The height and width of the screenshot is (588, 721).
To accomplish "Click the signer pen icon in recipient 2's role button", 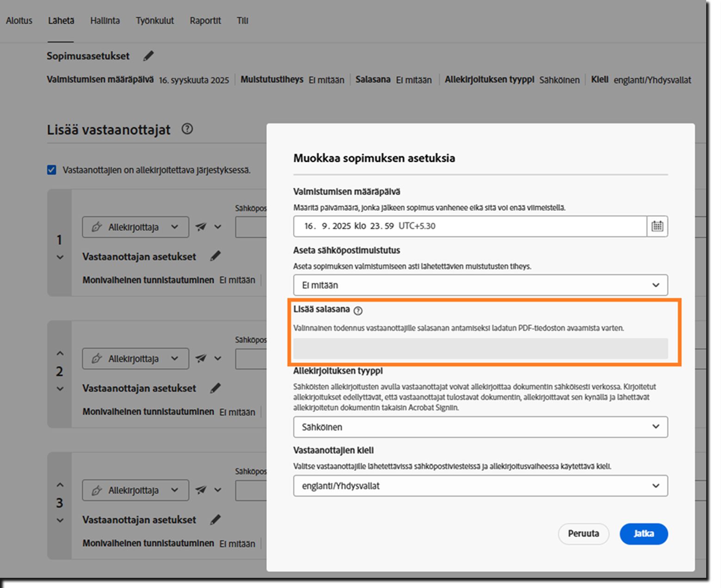I will tap(96, 358).
